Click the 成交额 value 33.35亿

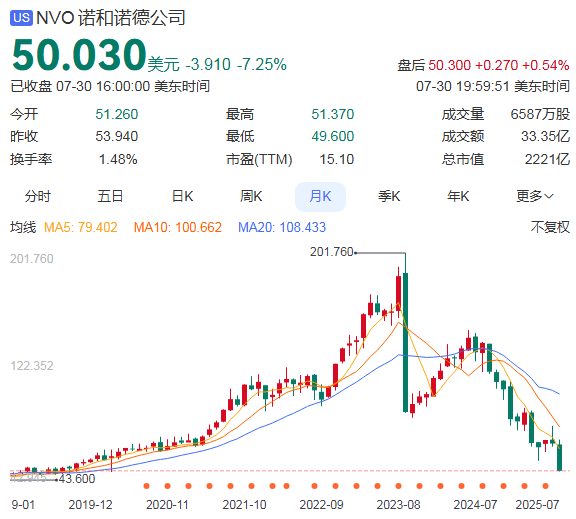[546, 137]
